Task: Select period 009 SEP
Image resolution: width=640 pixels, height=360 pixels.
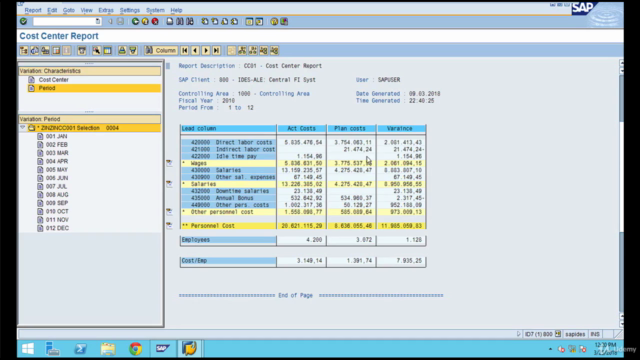Action: pos(57,203)
